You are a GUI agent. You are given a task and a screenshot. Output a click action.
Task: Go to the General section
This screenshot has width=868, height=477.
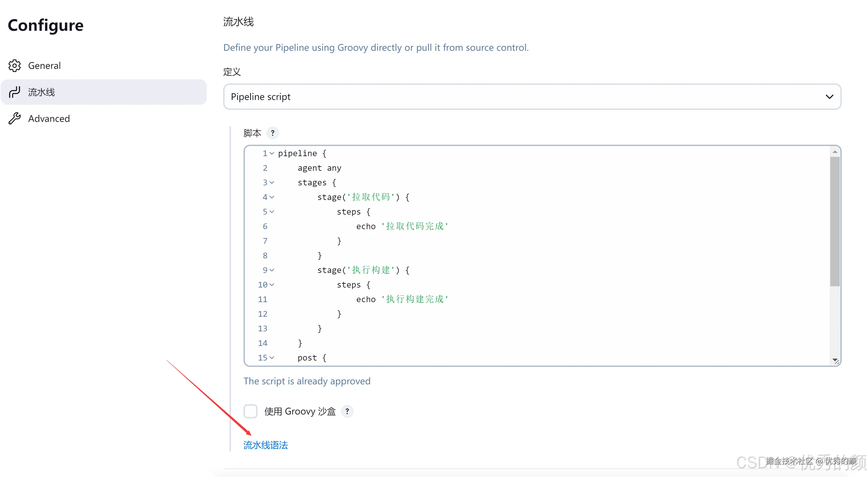click(x=44, y=66)
